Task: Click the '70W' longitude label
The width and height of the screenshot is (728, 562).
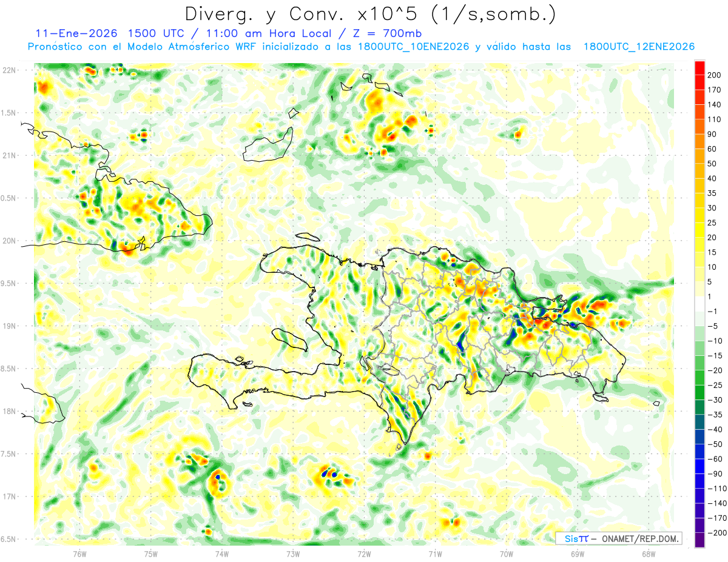Action: [x=507, y=553]
